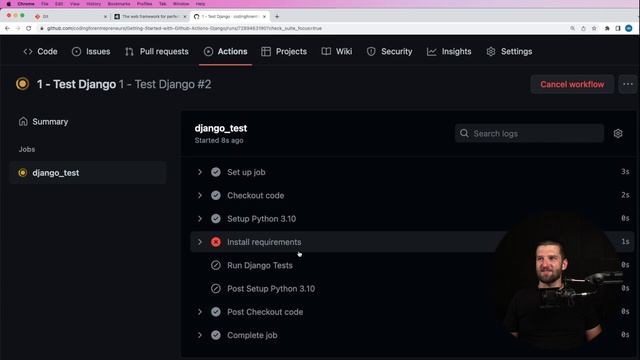Click the browser back arrow

click(7, 28)
